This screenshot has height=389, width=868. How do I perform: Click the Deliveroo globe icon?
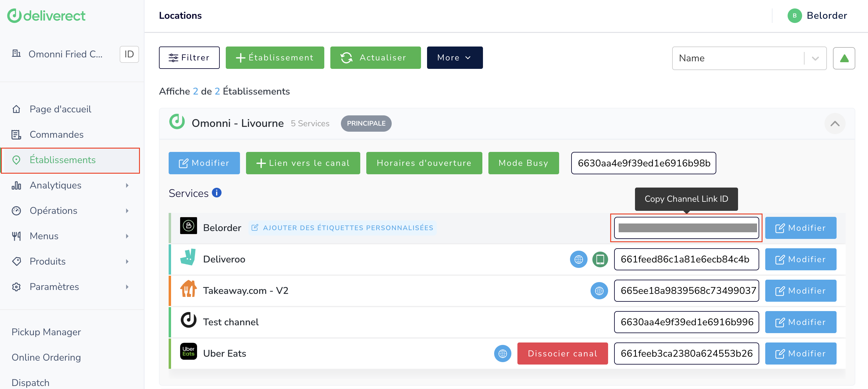point(578,259)
